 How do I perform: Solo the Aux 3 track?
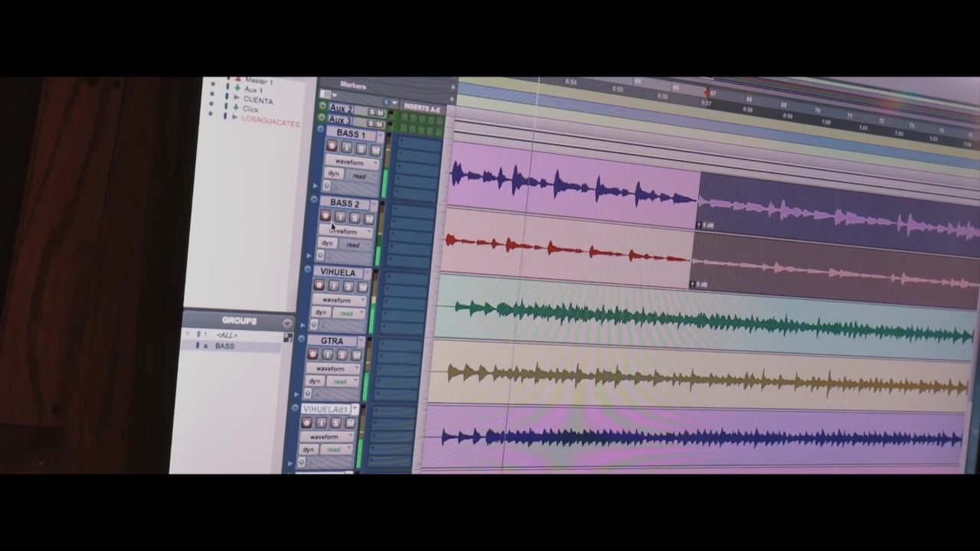(x=371, y=123)
